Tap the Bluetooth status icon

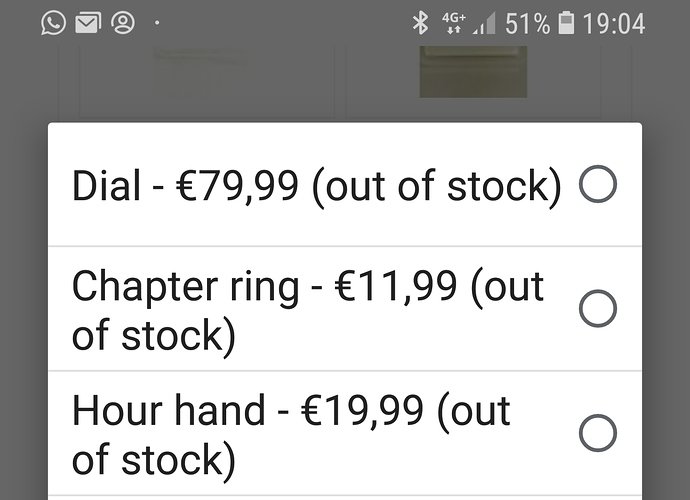click(420, 23)
